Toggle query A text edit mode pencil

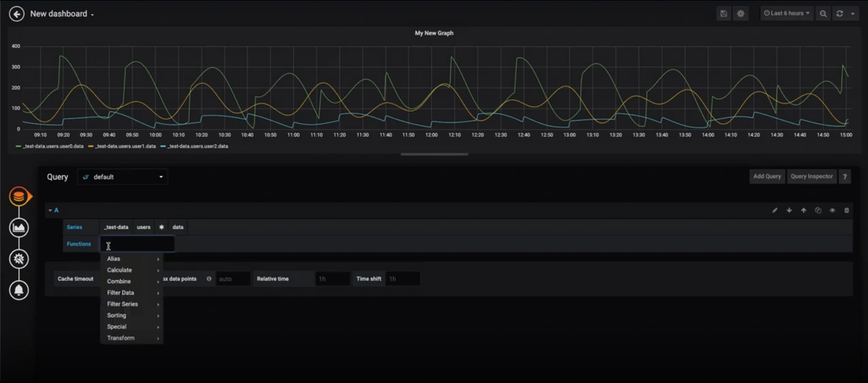[775, 211]
